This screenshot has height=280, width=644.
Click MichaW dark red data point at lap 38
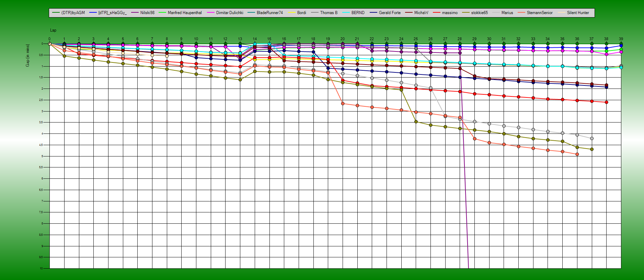[x=606, y=85]
